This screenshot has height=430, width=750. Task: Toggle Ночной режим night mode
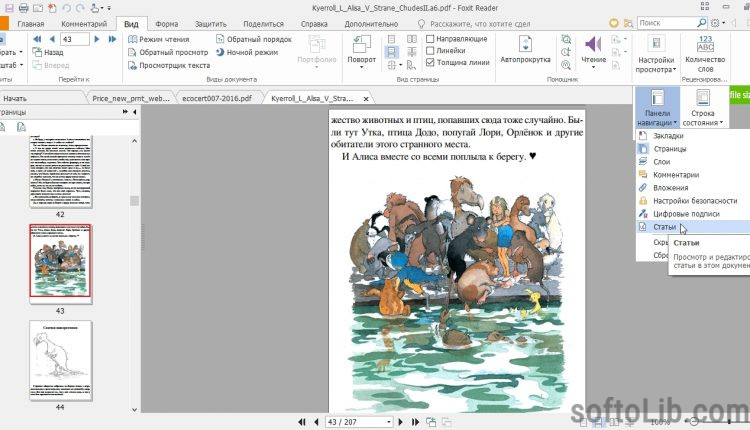coord(247,52)
